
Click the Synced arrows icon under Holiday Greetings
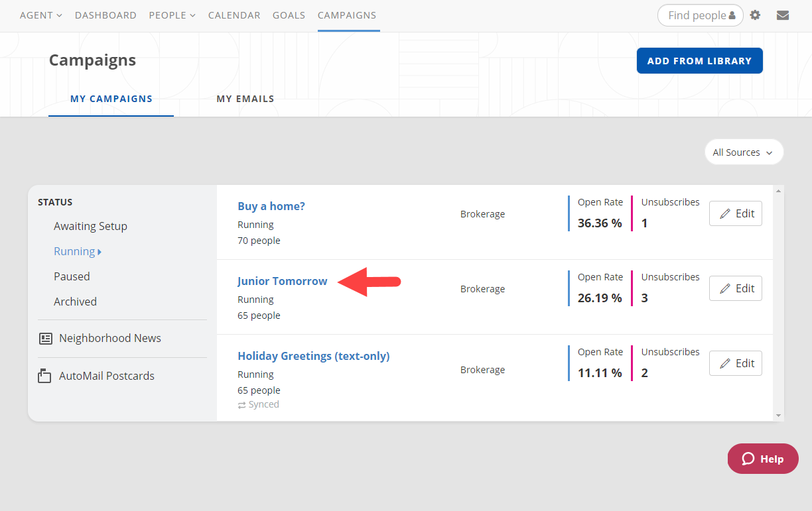[x=242, y=405]
